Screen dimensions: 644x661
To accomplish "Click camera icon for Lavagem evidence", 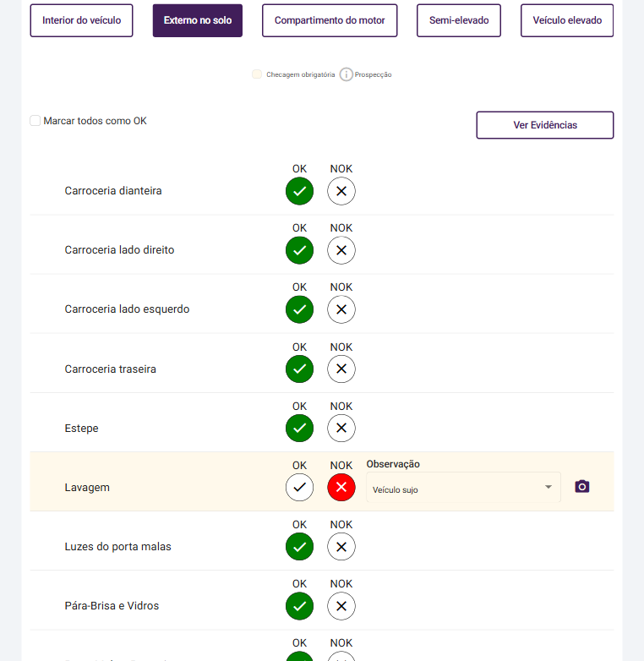I will (x=581, y=487).
